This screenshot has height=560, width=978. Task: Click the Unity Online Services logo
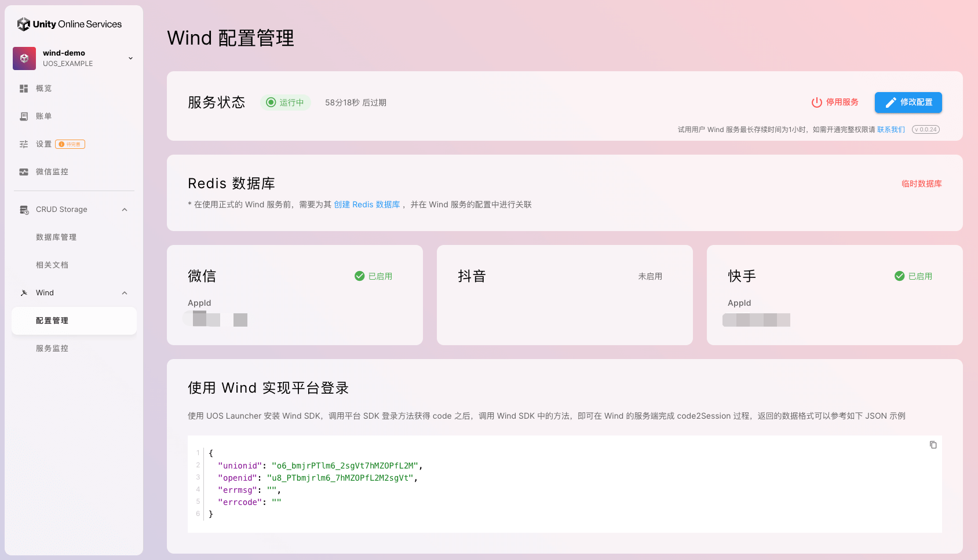(x=70, y=24)
